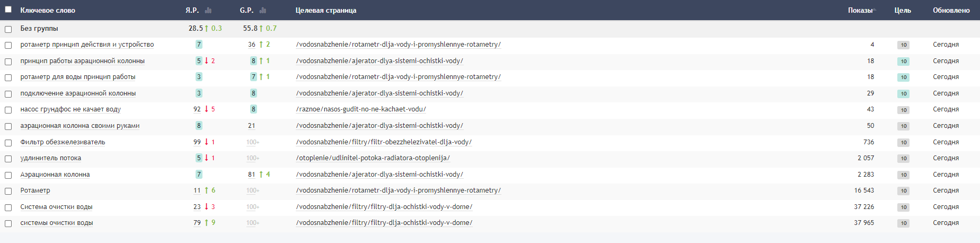
Task: Open keyword насос грундфос не качает воду
Action: tap(70, 109)
